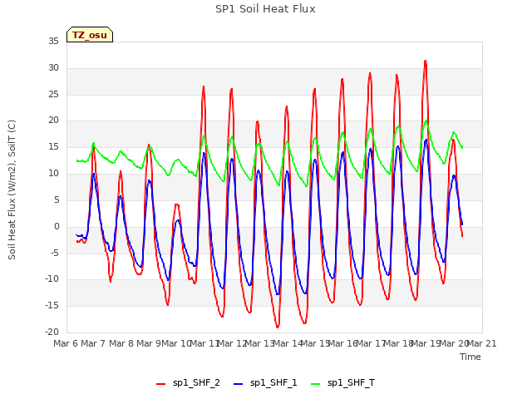
Task: Click the -20 y-axis tick label
Action: click(52, 332)
